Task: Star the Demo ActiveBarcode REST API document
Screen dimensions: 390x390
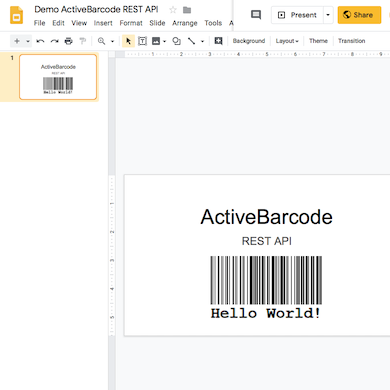Action: pos(173,10)
